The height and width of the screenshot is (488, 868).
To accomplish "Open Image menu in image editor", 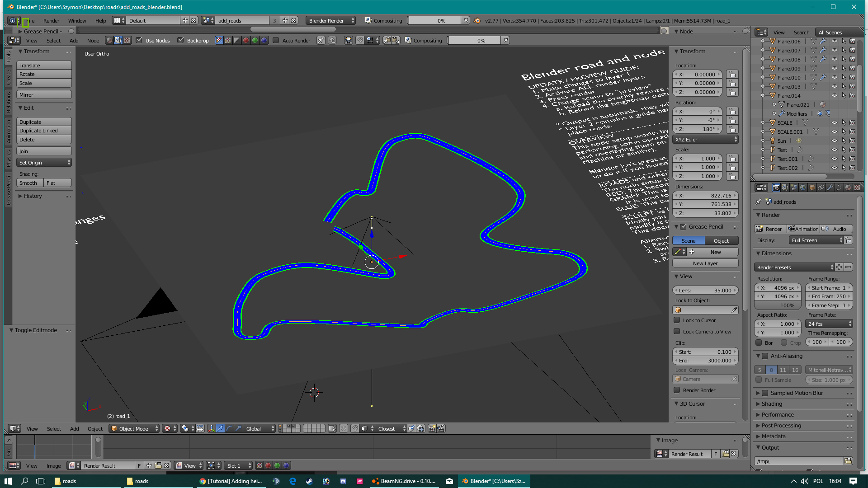I will 53,465.
